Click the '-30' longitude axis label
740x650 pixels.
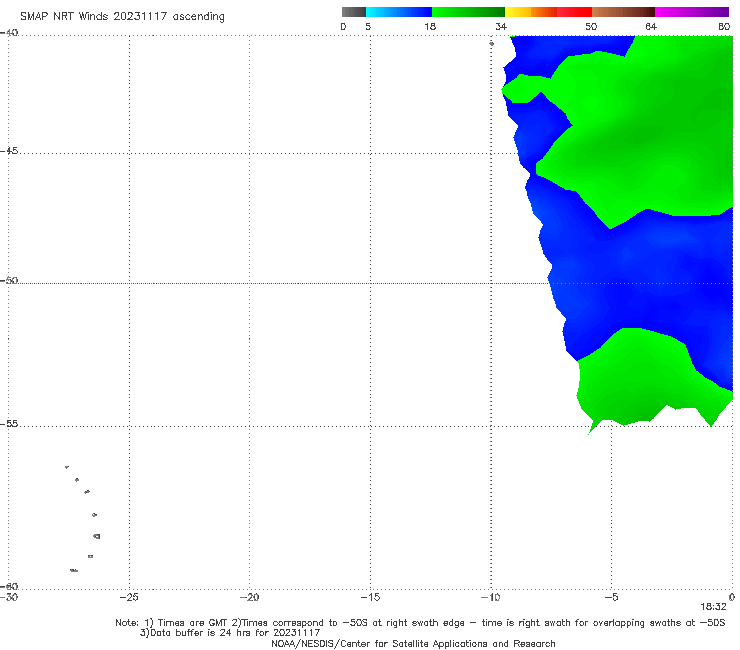[9, 597]
